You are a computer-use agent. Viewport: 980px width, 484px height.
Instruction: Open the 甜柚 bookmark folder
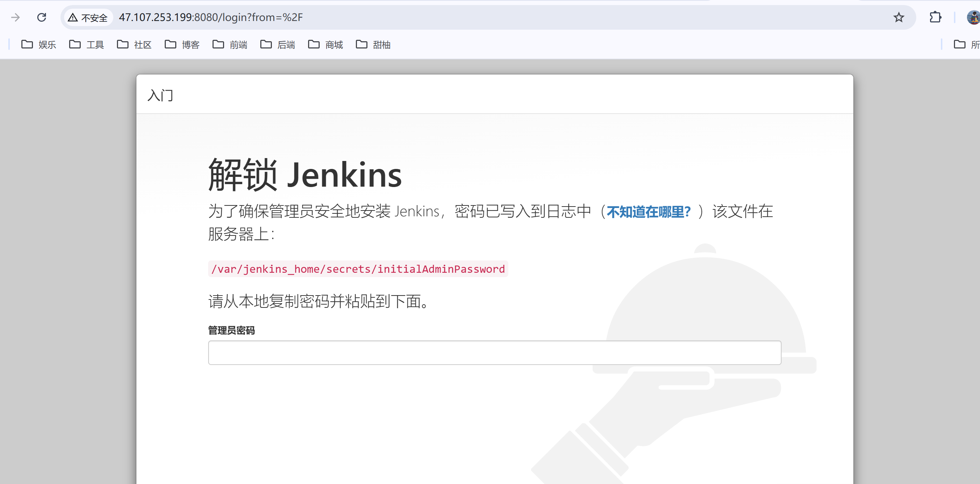coord(373,45)
